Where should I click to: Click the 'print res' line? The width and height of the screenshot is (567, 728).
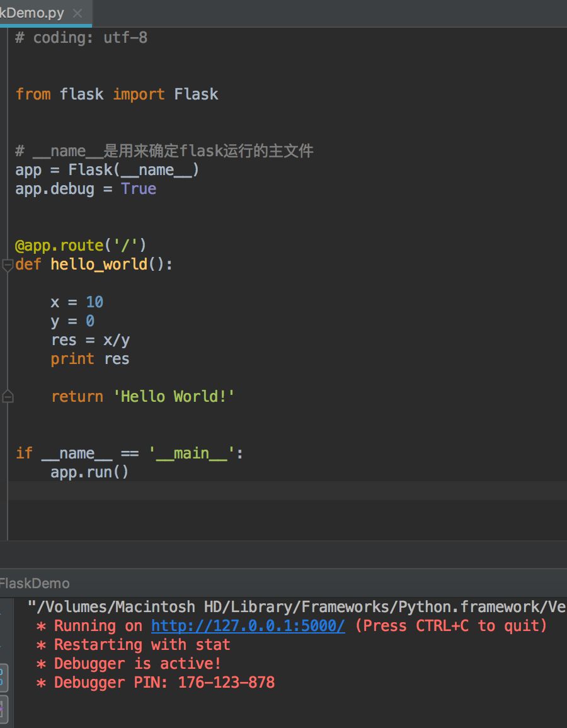tap(90, 359)
